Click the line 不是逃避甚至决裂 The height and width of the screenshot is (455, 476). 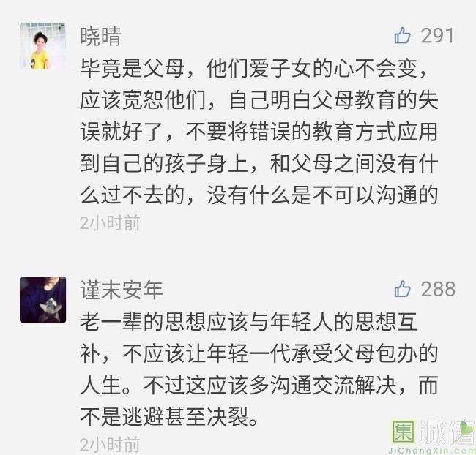(x=170, y=416)
